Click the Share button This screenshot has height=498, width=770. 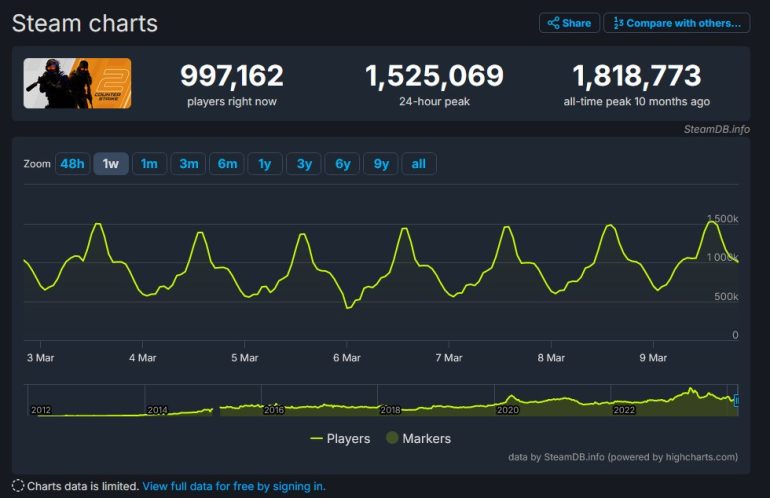pos(569,23)
